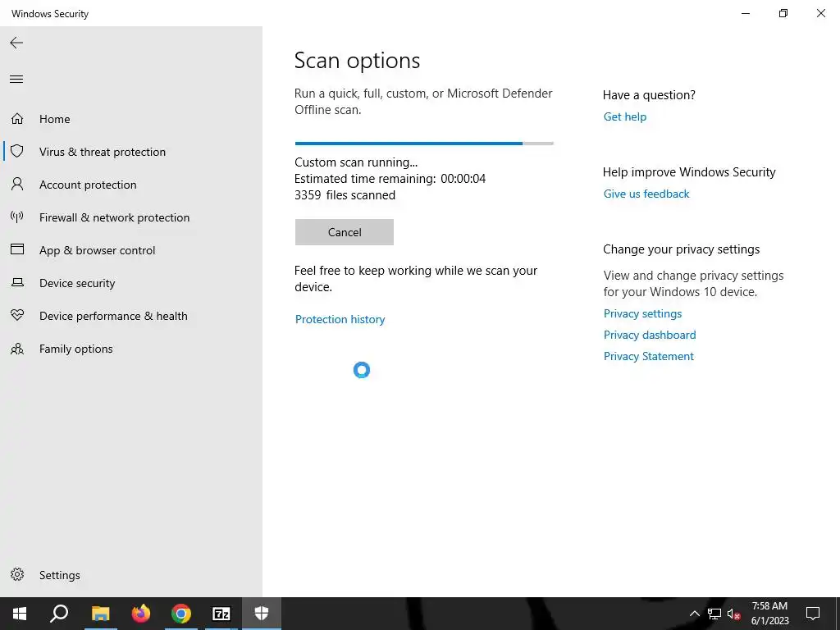Click the Account protection person icon
This screenshot has height=630, width=840.
(17, 185)
